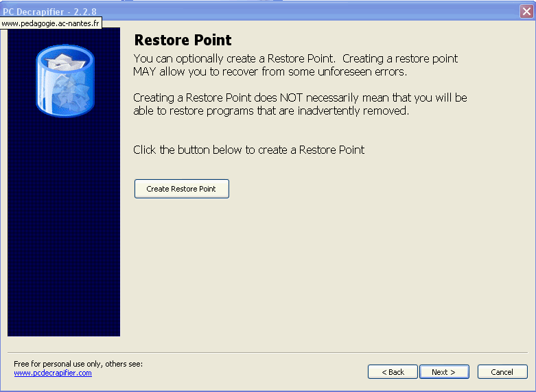The width and height of the screenshot is (536, 392).
Task: Close the PC Decrapifier window
Action: 526,12
